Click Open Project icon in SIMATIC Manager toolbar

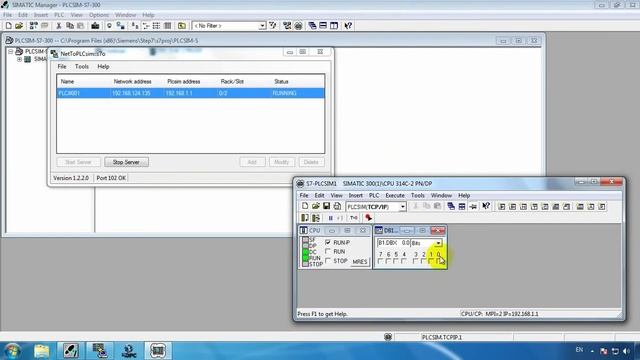point(19,26)
